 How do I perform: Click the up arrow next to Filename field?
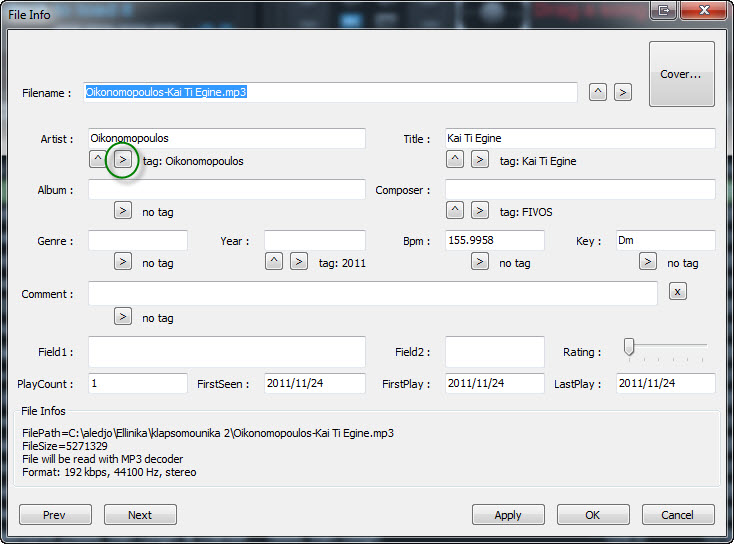pos(597,92)
